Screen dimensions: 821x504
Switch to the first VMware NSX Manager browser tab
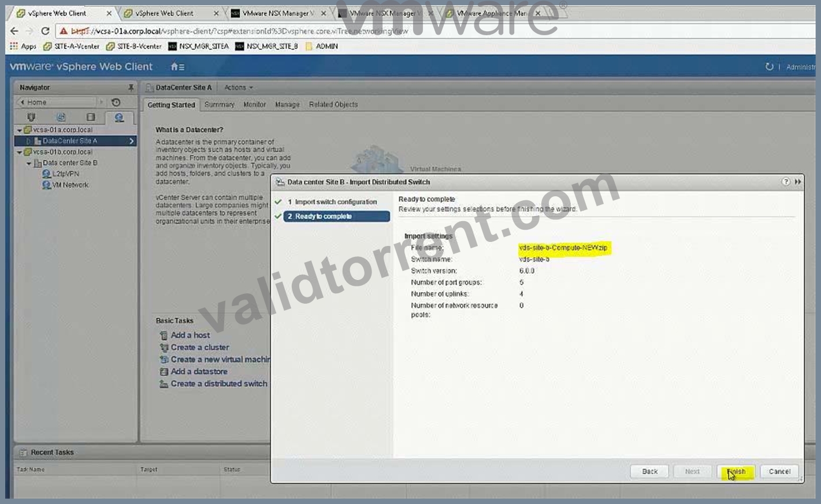[x=278, y=13]
